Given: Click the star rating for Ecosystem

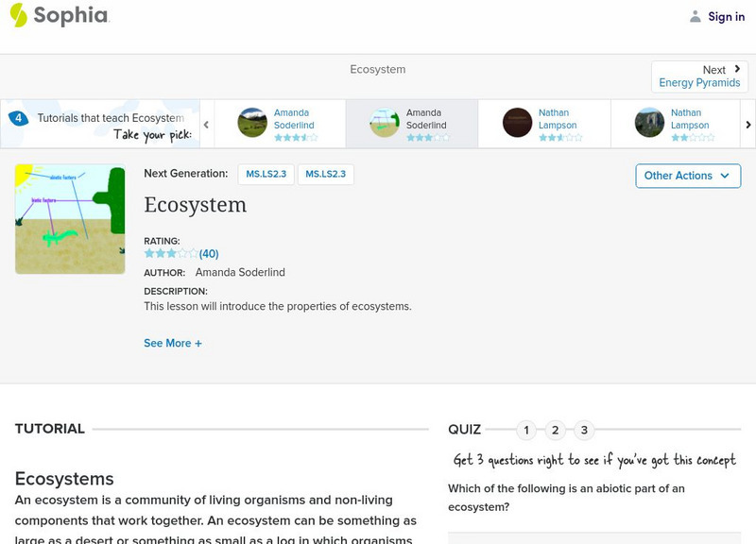Looking at the screenshot, I should pos(171,253).
